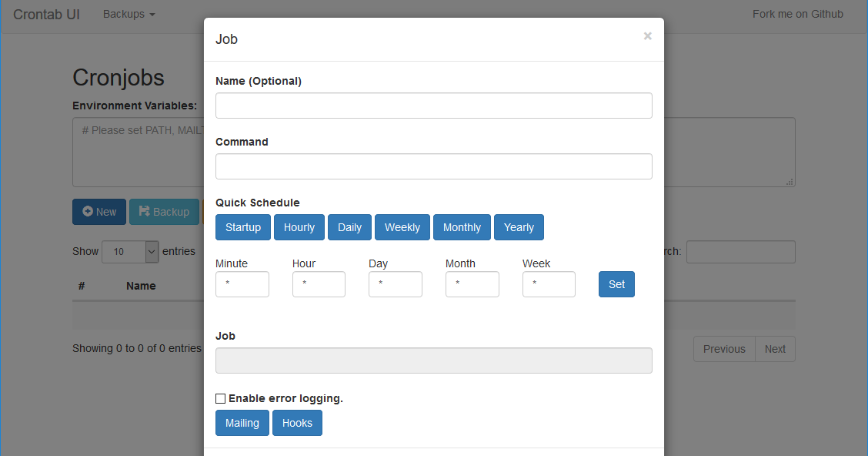Click Crontab UI brand link
The height and width of the screenshot is (456, 868).
[46, 14]
